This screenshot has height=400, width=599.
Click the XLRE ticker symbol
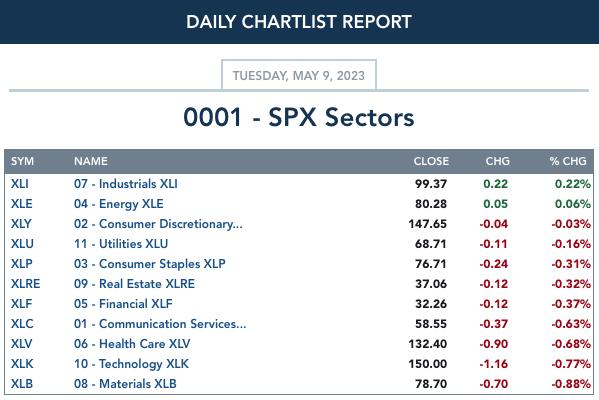[26, 284]
